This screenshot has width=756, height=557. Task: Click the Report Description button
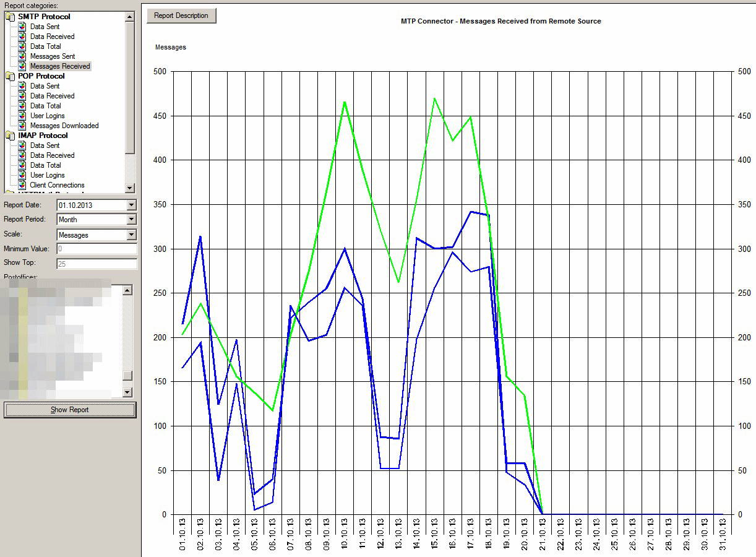pyautogui.click(x=181, y=15)
